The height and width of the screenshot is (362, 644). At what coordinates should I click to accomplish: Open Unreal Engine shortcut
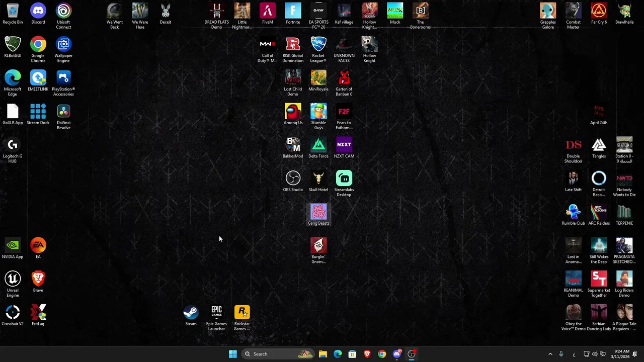(x=13, y=285)
